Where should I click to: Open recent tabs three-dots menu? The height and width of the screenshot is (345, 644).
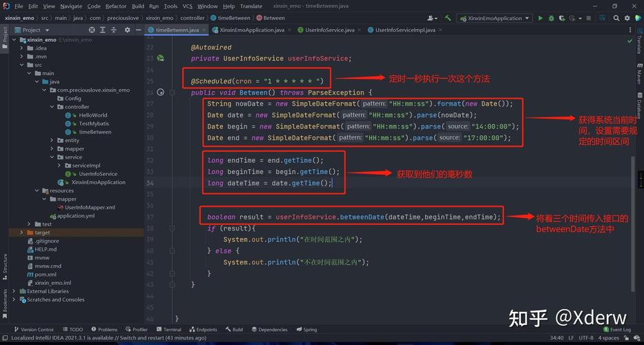pos(630,30)
